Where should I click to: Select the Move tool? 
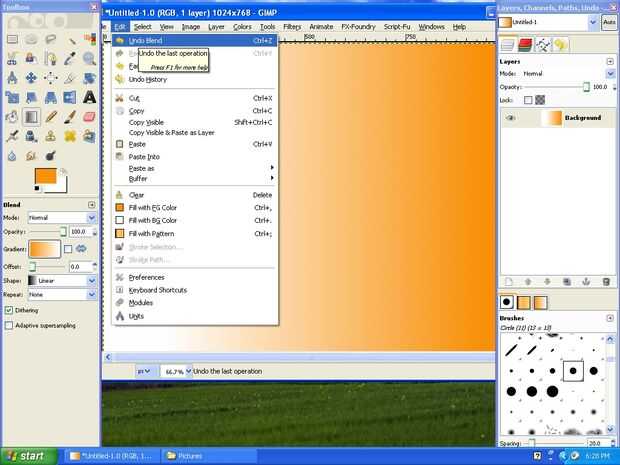click(x=31, y=78)
